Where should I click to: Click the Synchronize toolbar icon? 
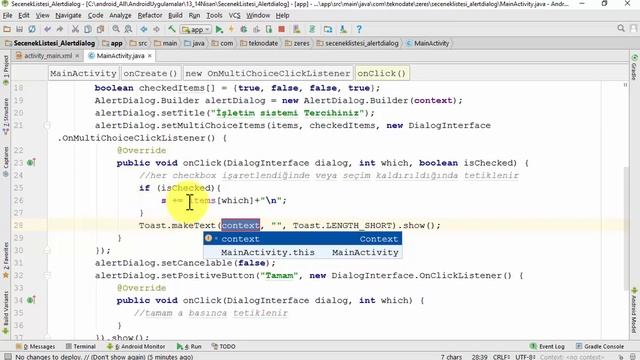tap(31, 29)
